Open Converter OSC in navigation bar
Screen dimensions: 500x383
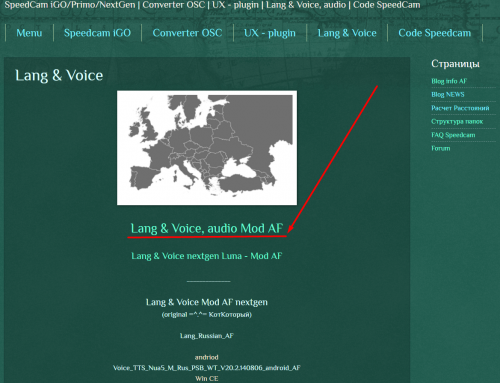(x=187, y=33)
